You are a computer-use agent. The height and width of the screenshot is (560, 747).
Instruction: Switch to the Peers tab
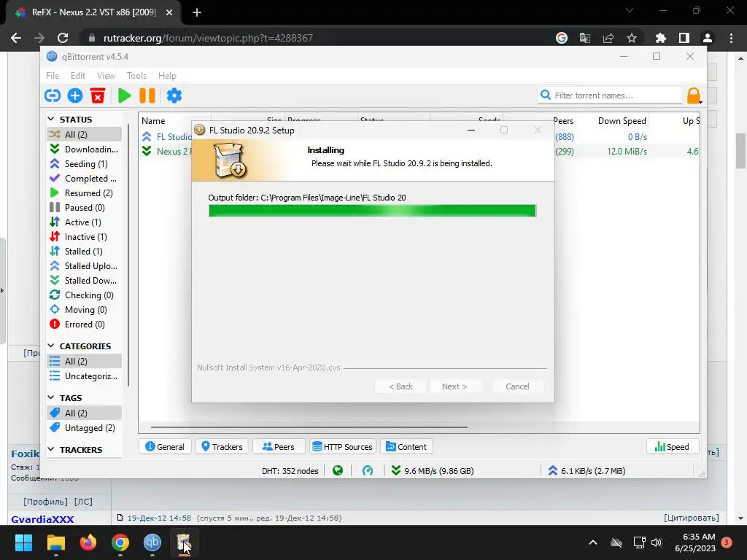click(x=279, y=447)
